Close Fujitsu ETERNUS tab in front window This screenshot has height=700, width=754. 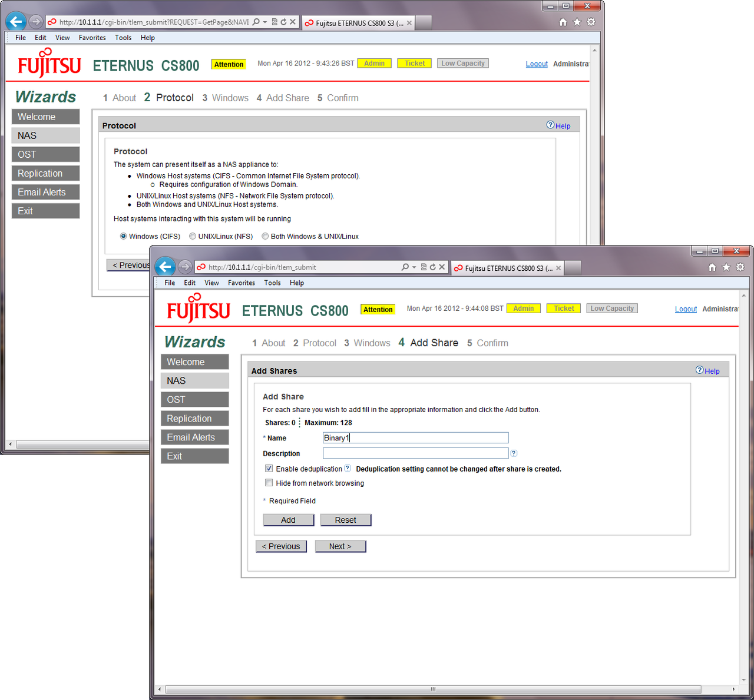pos(558,268)
